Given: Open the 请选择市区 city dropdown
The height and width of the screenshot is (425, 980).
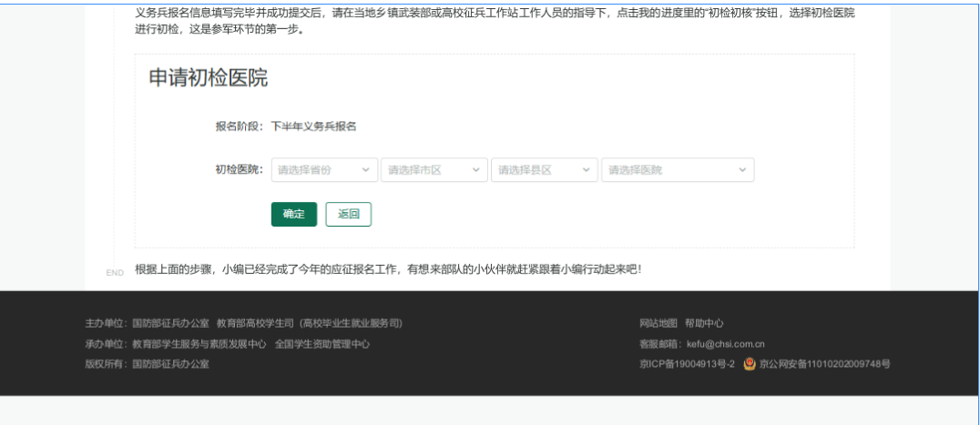Looking at the screenshot, I should pyautogui.click(x=434, y=170).
